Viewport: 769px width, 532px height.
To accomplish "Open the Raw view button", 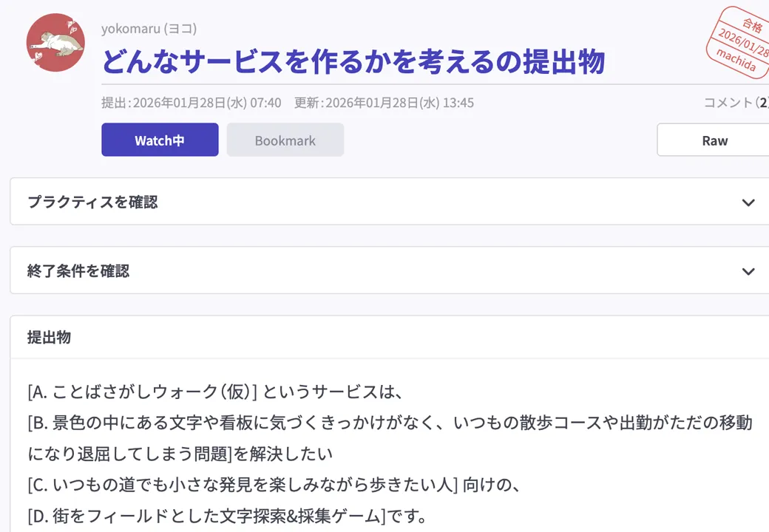I will pyautogui.click(x=714, y=140).
